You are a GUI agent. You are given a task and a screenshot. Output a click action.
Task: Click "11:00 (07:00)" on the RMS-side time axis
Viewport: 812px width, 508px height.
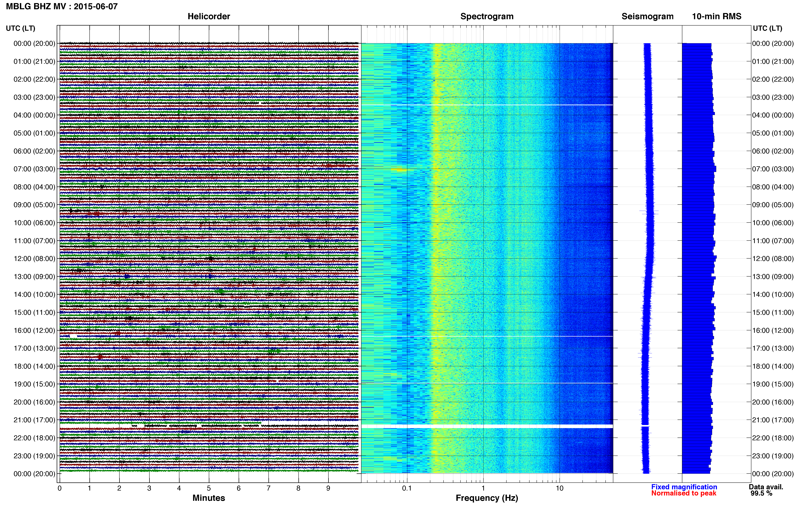(x=773, y=241)
